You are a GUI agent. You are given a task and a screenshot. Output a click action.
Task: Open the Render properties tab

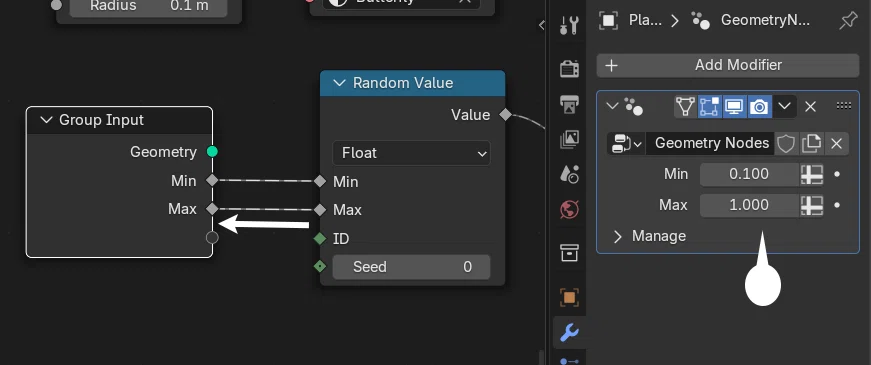[569, 68]
